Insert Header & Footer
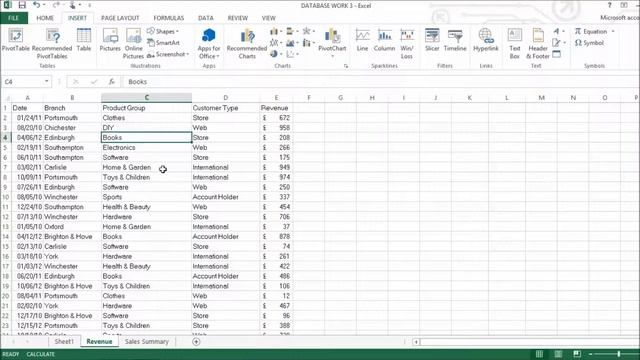The height and width of the screenshot is (360, 640). tap(538, 44)
